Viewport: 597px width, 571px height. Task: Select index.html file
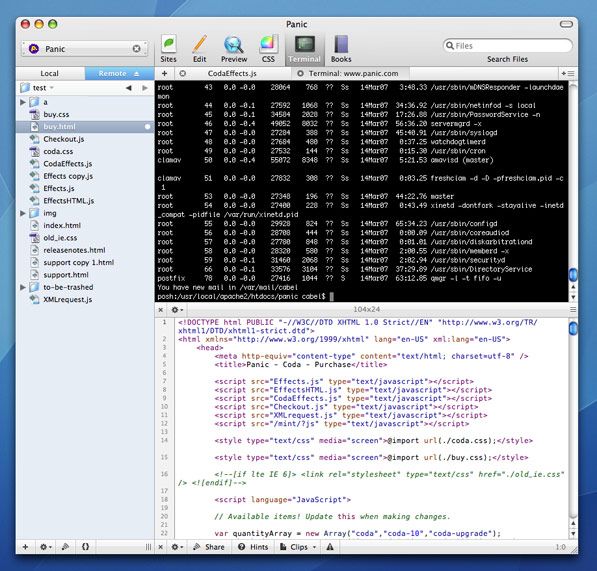click(x=85, y=225)
